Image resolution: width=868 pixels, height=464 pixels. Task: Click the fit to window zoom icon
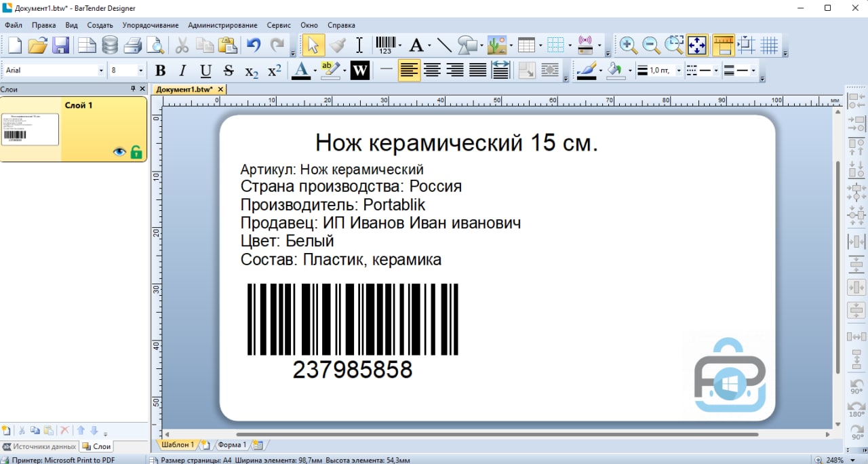(x=697, y=45)
